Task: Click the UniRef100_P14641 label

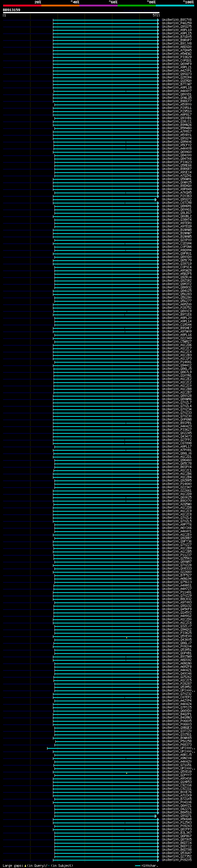Action: coord(177,362)
